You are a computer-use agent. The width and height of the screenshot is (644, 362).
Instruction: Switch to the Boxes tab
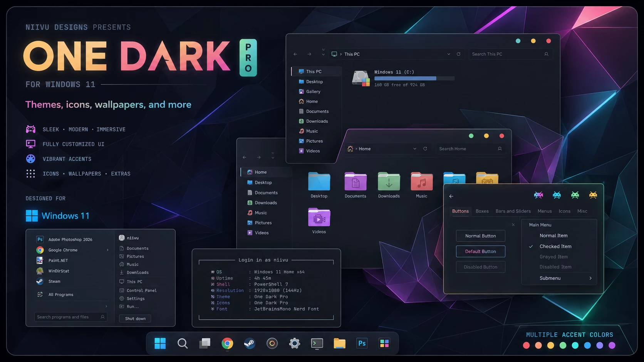pos(482,211)
